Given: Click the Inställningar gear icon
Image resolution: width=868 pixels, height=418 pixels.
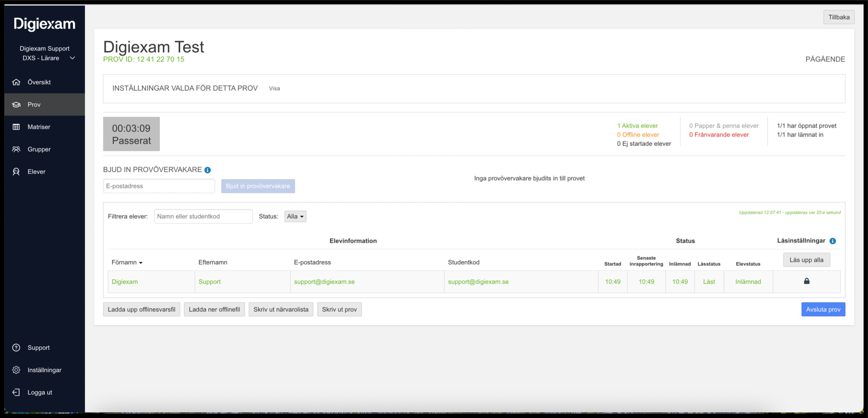Looking at the screenshot, I should (16, 370).
